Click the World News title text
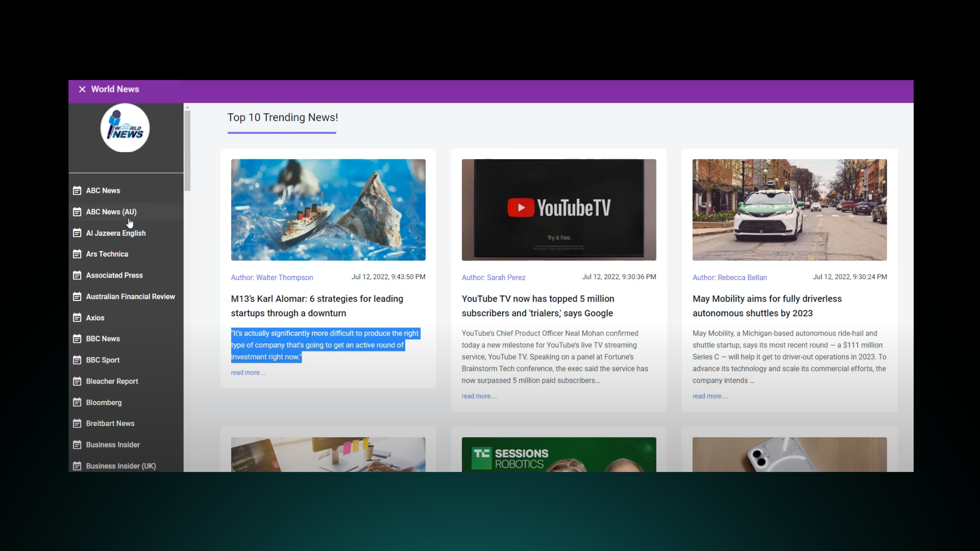Viewport: 980px width, 551px height. tap(115, 89)
